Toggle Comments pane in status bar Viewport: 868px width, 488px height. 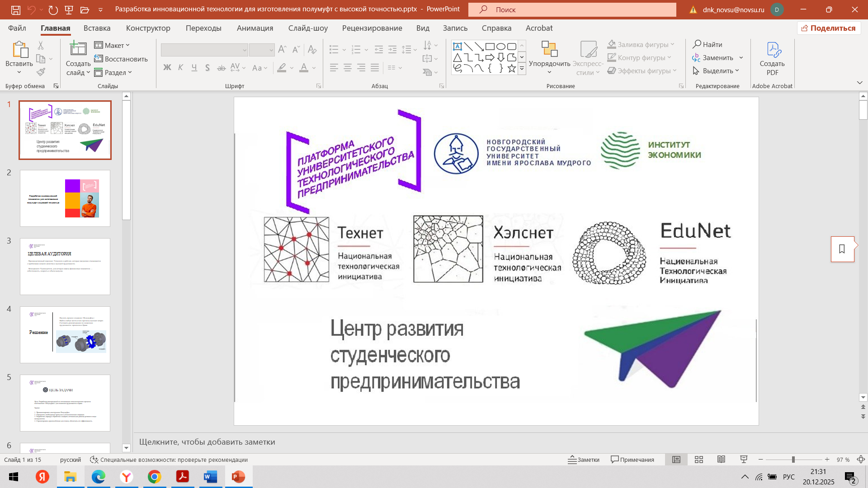point(632,460)
